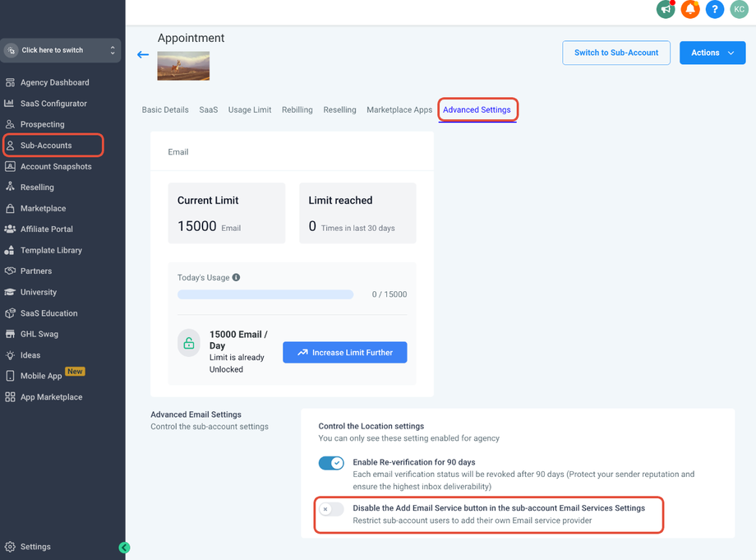
Task: Select the Advanced Settings tab
Action: (477, 110)
